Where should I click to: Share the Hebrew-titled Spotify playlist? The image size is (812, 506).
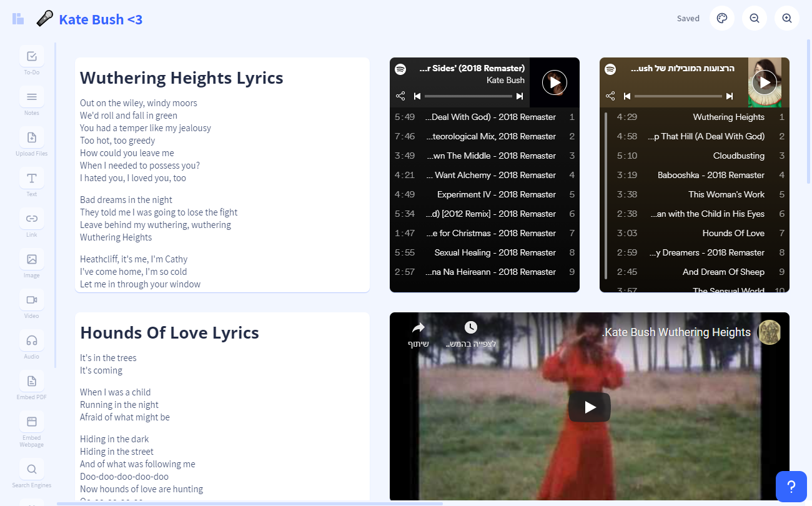tap(611, 96)
